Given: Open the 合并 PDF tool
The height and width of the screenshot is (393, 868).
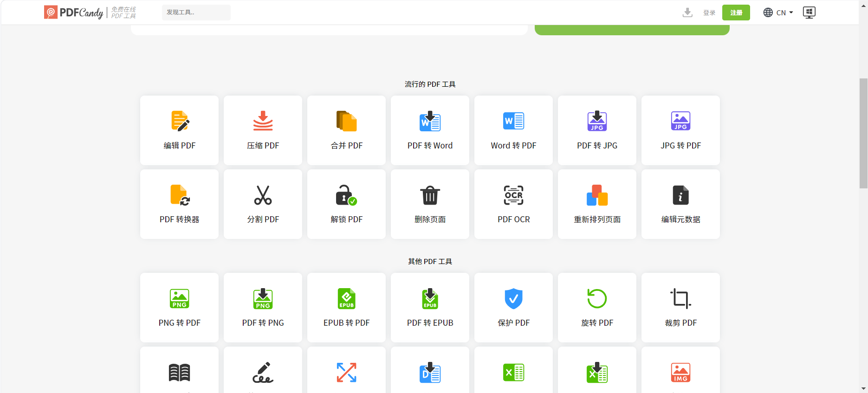Looking at the screenshot, I should click(x=346, y=130).
